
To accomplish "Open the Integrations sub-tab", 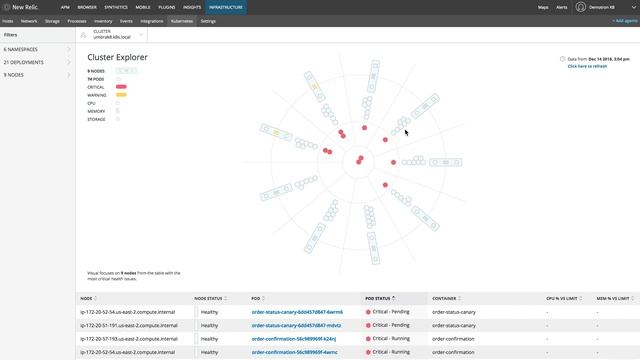I will [x=152, y=21].
